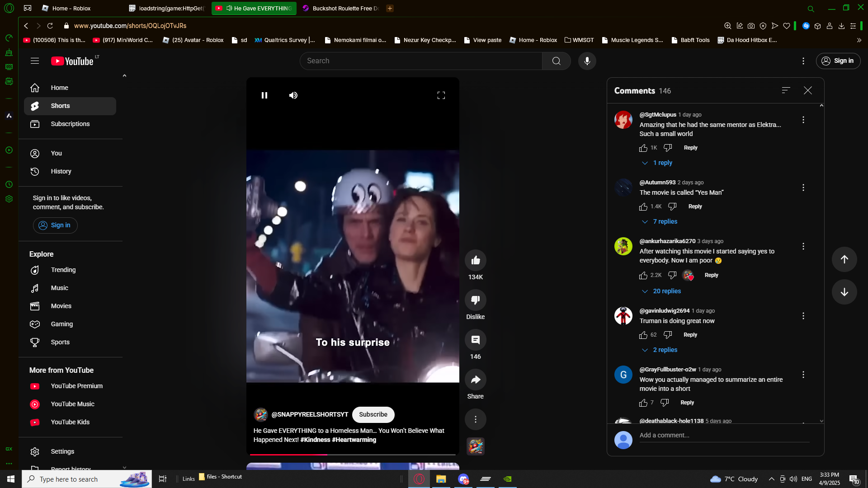The width and height of the screenshot is (868, 488).
Task: Open the sound thumbnail under the Share column
Action: pyautogui.click(x=476, y=446)
